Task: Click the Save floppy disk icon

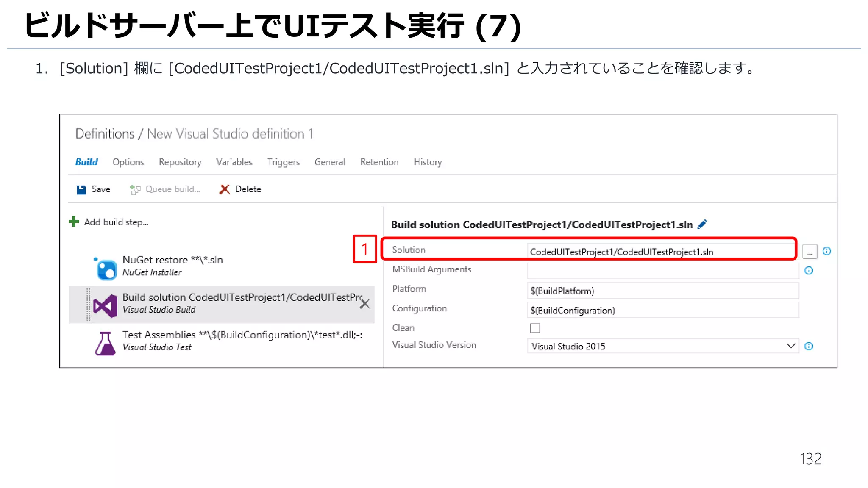Action: click(x=81, y=189)
